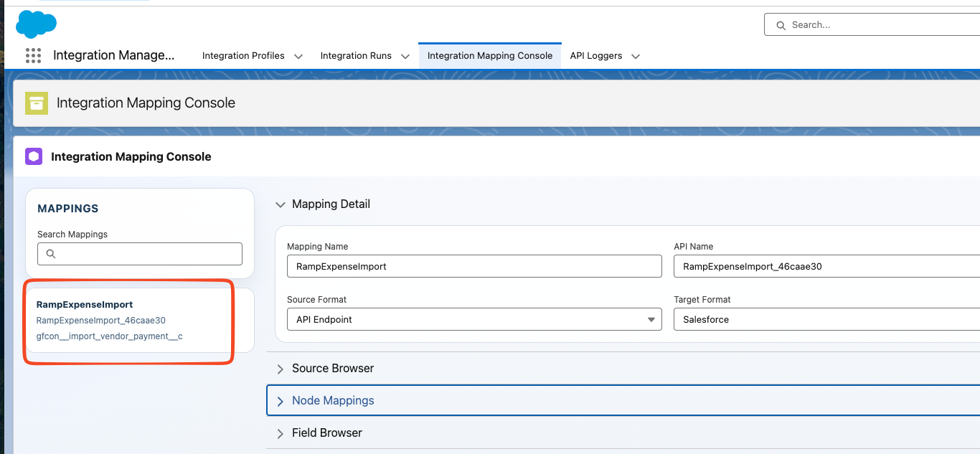Click the yellow Integration Mapping Console header icon
The height and width of the screenshot is (454, 980).
click(37, 103)
